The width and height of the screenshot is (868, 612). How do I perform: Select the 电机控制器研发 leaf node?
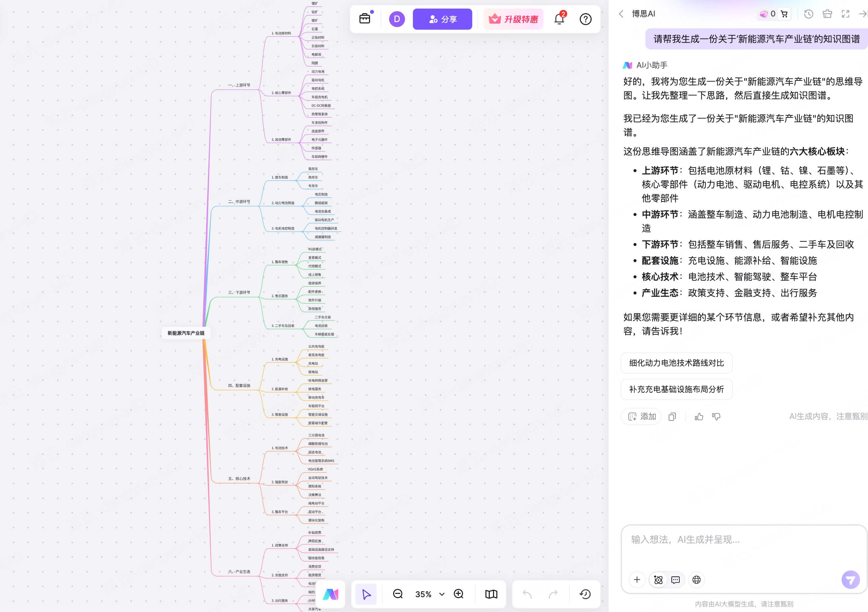tap(326, 229)
